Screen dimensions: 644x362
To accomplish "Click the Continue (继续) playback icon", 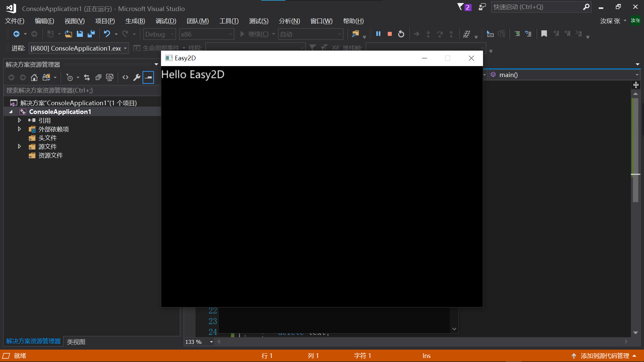I will 243,34.
